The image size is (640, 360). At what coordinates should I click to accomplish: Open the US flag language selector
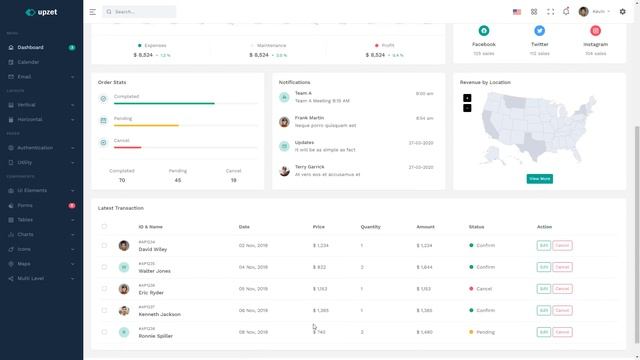pyautogui.click(x=517, y=12)
